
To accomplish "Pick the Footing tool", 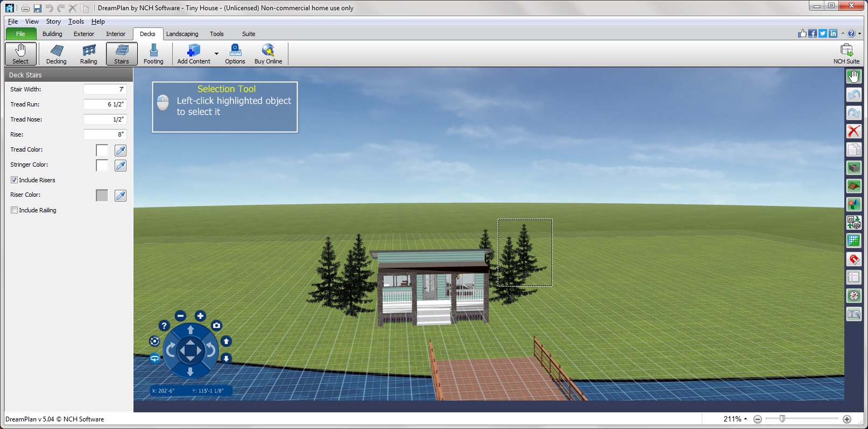I will (153, 54).
